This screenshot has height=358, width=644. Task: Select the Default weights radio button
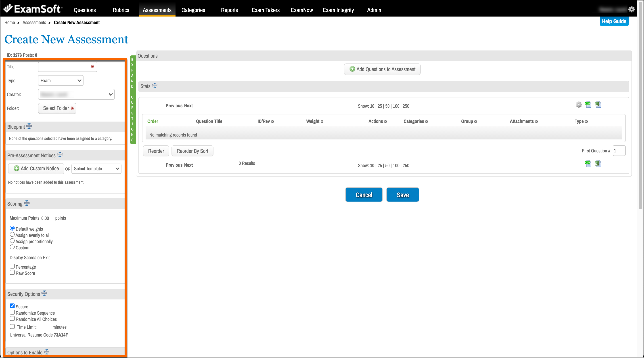click(12, 228)
